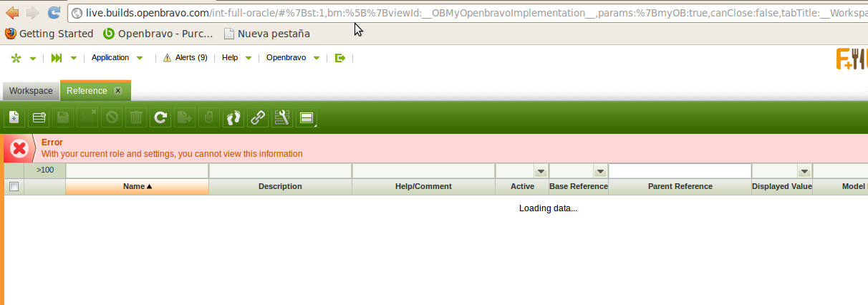This screenshot has height=305, width=868.
Task: Click the Alerts warning triangle icon
Action: (168, 58)
